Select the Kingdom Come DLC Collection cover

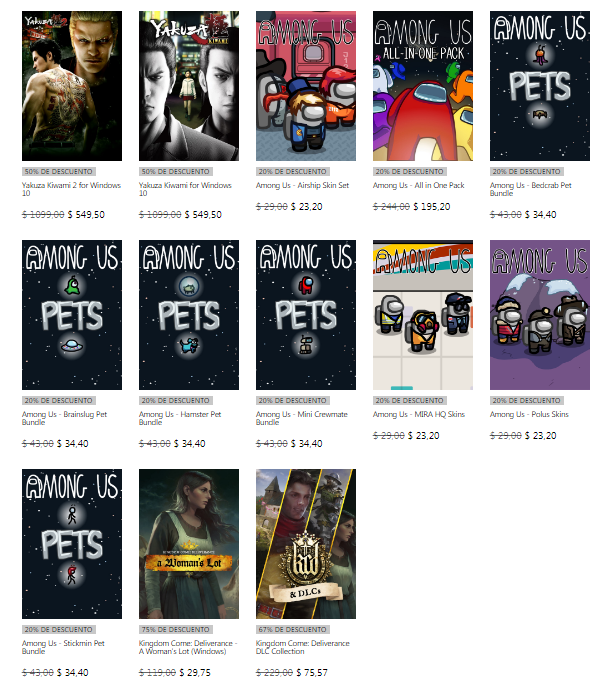(306, 544)
